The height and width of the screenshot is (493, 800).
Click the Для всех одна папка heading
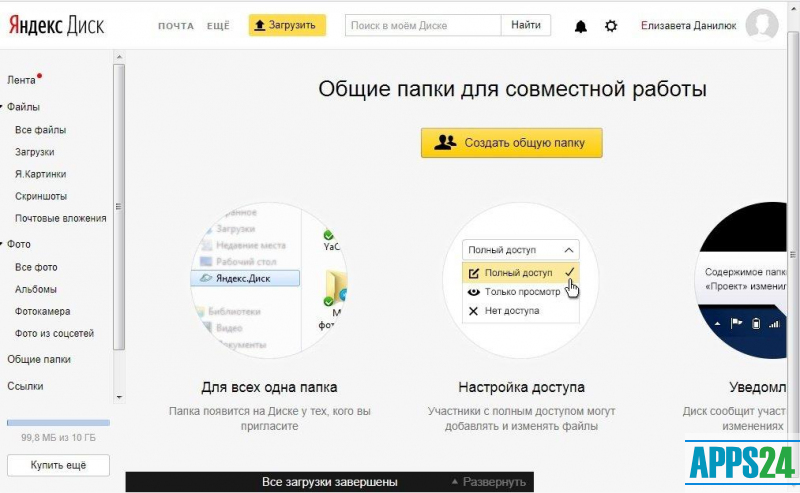[269, 387]
